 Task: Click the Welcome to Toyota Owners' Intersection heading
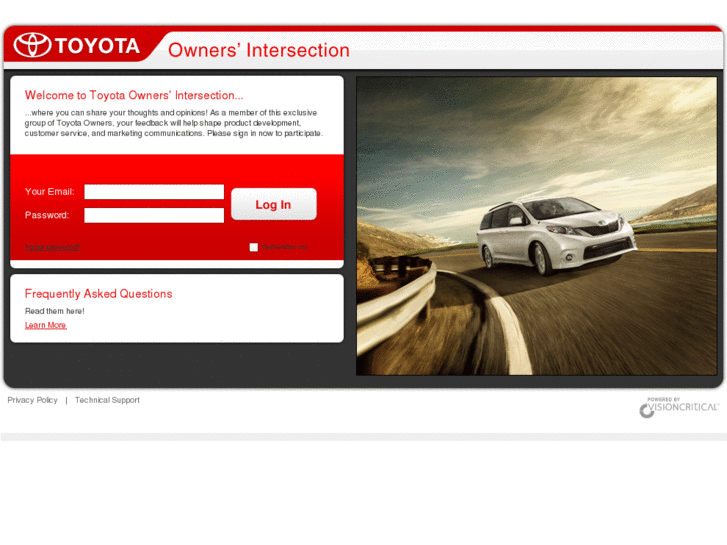point(134,95)
